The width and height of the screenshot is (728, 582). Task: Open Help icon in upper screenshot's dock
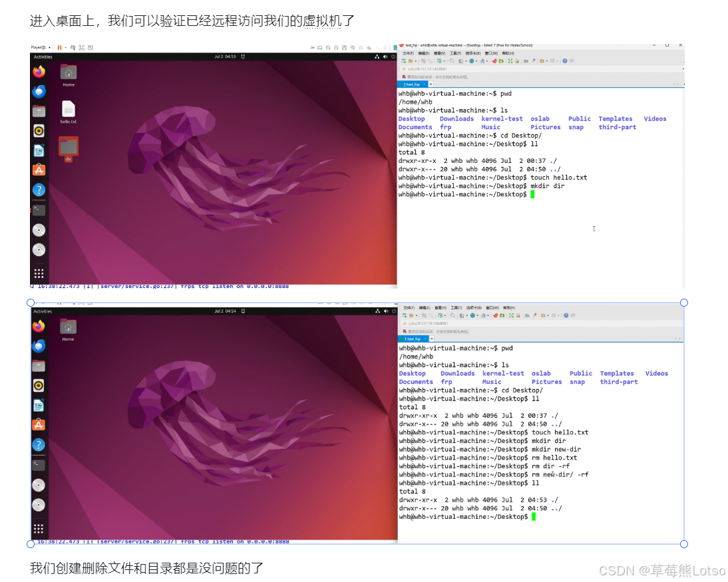pyautogui.click(x=39, y=190)
